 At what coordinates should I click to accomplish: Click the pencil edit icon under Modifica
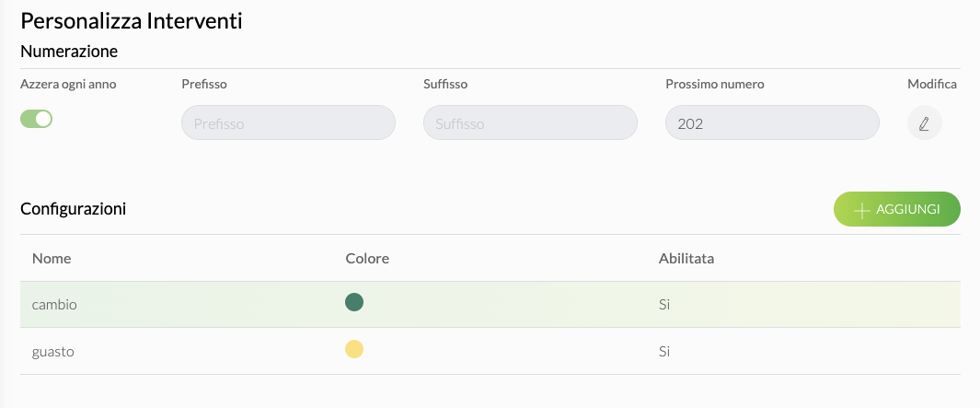coord(925,122)
